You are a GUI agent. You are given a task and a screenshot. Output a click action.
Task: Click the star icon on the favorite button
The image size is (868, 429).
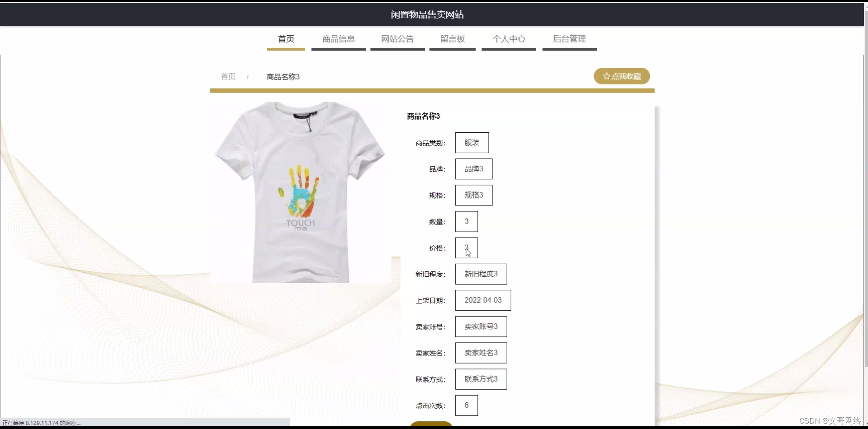[606, 76]
